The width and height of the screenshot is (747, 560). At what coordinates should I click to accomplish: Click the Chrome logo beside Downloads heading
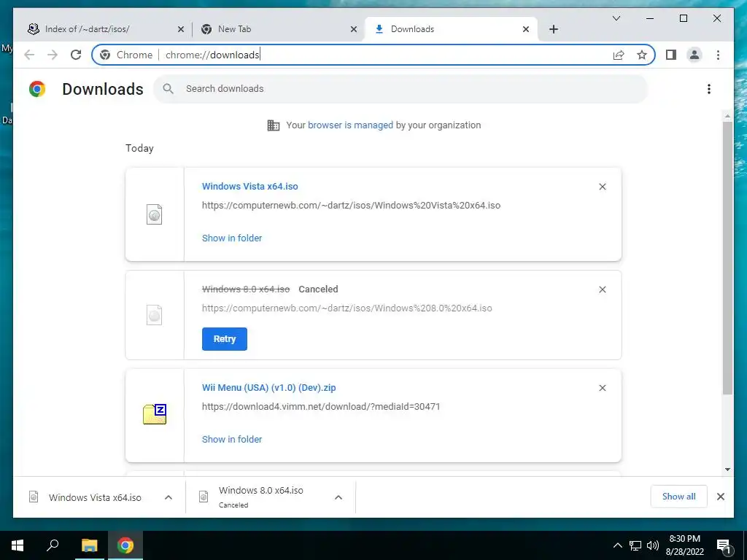[37, 89]
